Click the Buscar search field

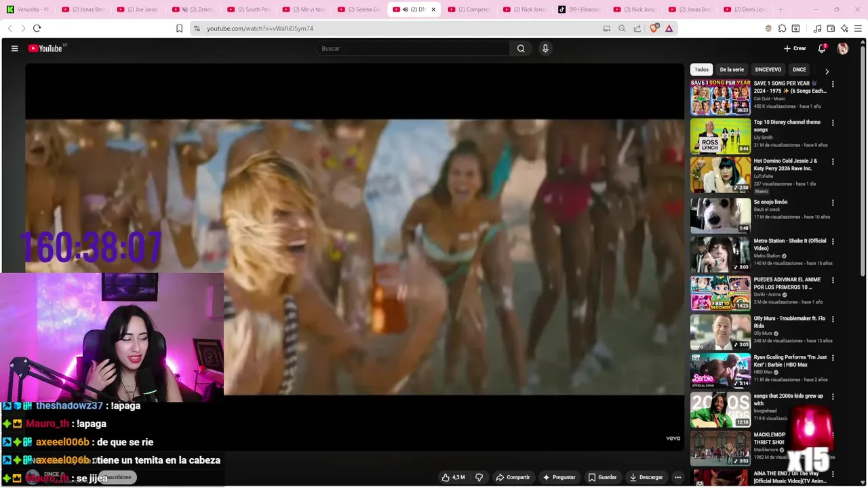click(x=412, y=48)
